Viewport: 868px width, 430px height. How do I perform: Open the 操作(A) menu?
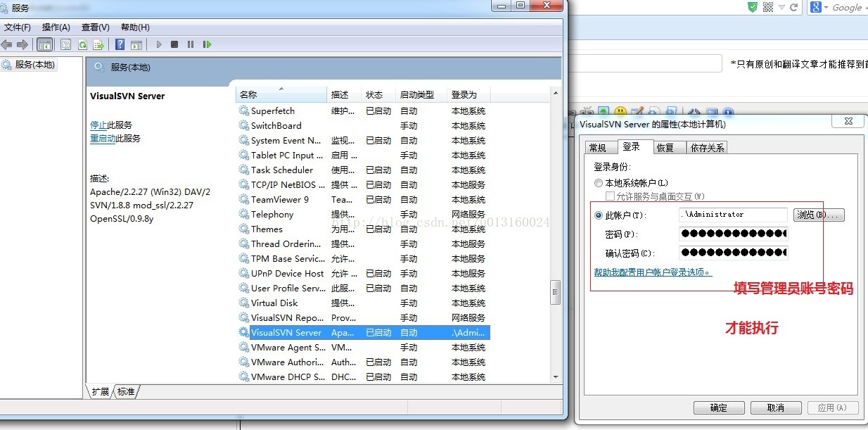[56, 27]
